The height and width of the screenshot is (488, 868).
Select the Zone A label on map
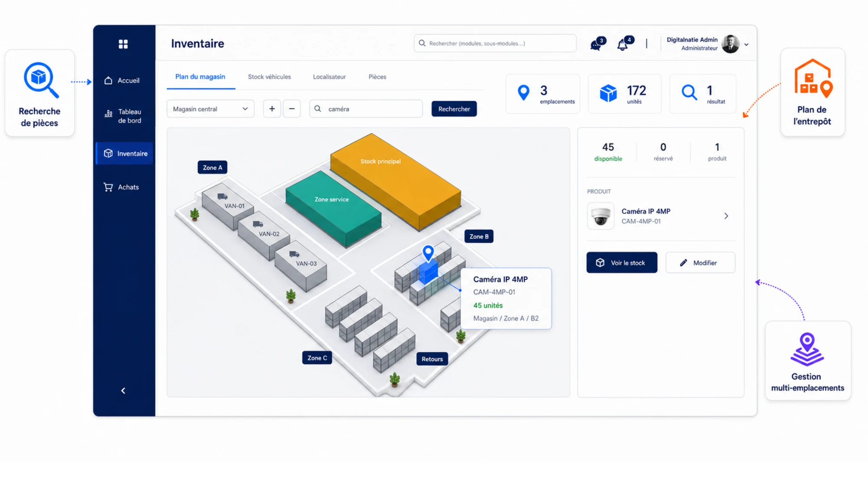[213, 167]
